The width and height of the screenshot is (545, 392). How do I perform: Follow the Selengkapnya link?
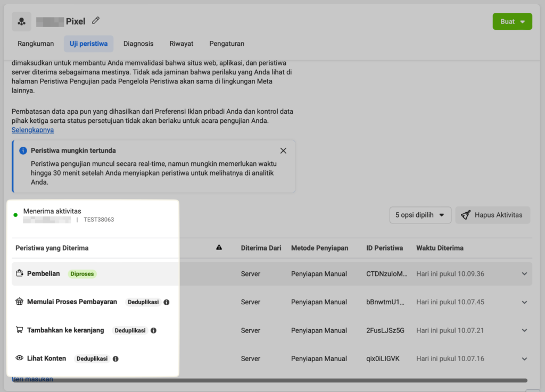[x=32, y=130]
